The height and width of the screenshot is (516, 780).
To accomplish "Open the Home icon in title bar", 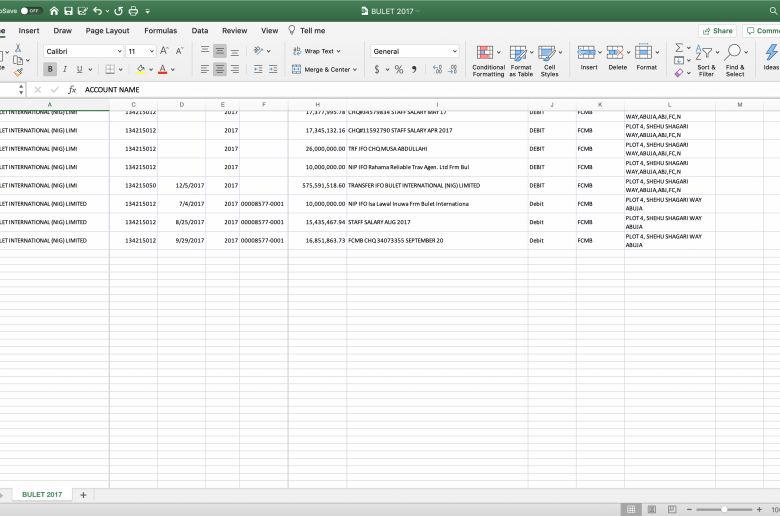I will [54, 10].
